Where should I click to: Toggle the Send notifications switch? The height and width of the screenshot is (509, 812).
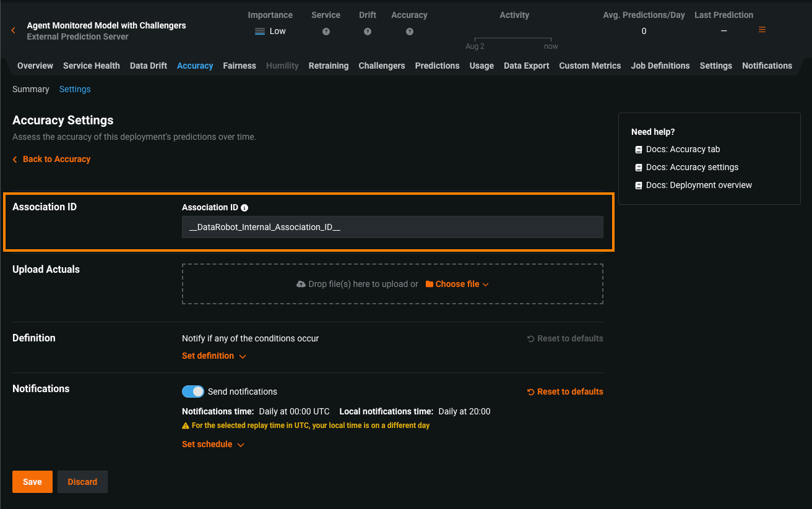[x=192, y=391]
